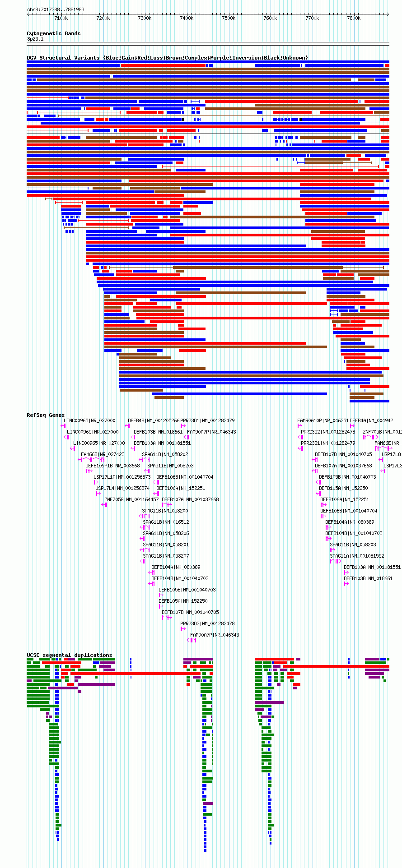Open gene USP17L1P|NM_001256873
The height and width of the screenshot is (868, 402).
tap(122, 477)
